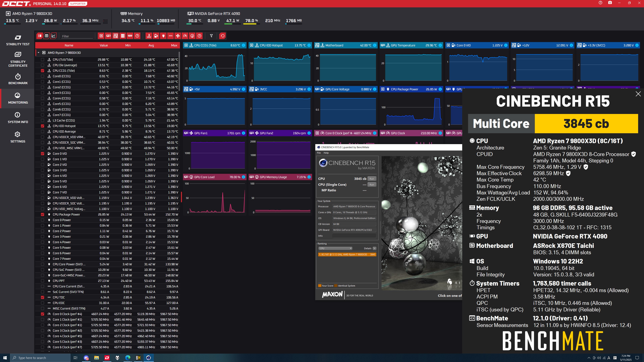Screen dimensions: 644x362
Task: Toggle the motherboard sensor filter icon
Action: point(116,36)
